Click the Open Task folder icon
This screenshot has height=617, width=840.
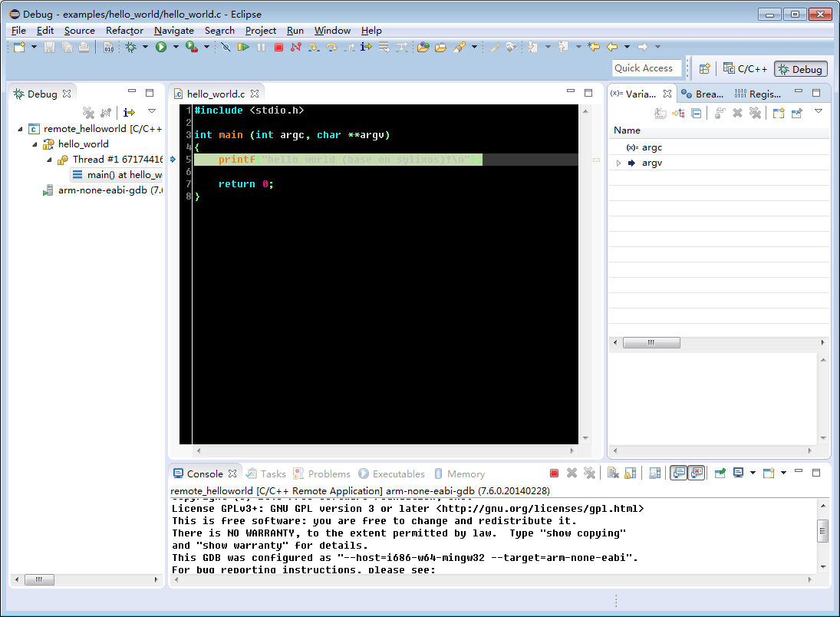[x=441, y=47]
